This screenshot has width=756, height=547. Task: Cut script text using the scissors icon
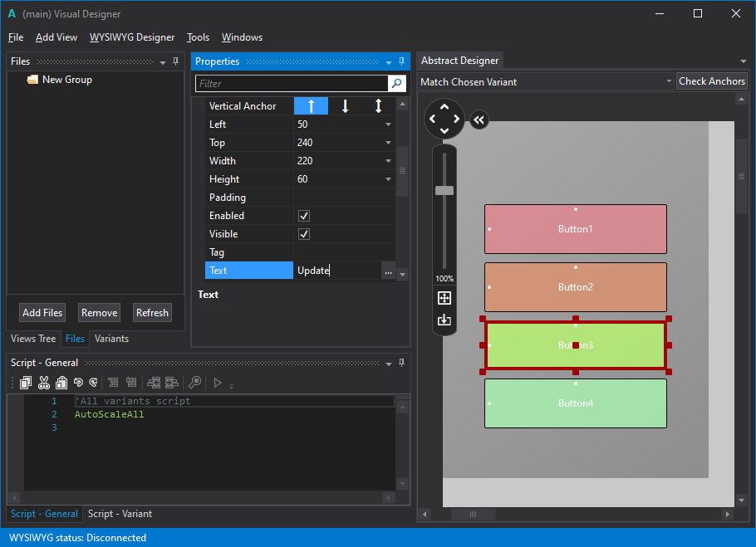[x=44, y=382]
